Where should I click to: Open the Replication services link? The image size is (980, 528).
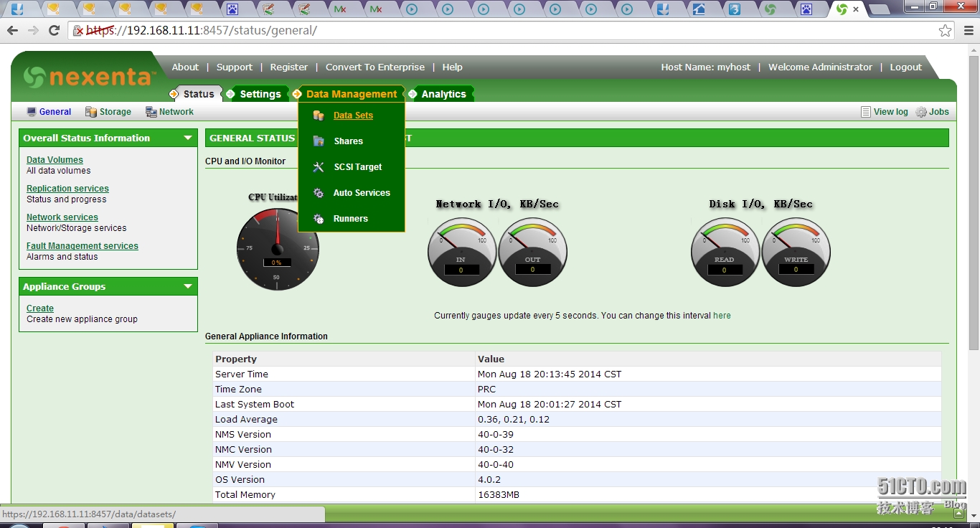pos(67,189)
